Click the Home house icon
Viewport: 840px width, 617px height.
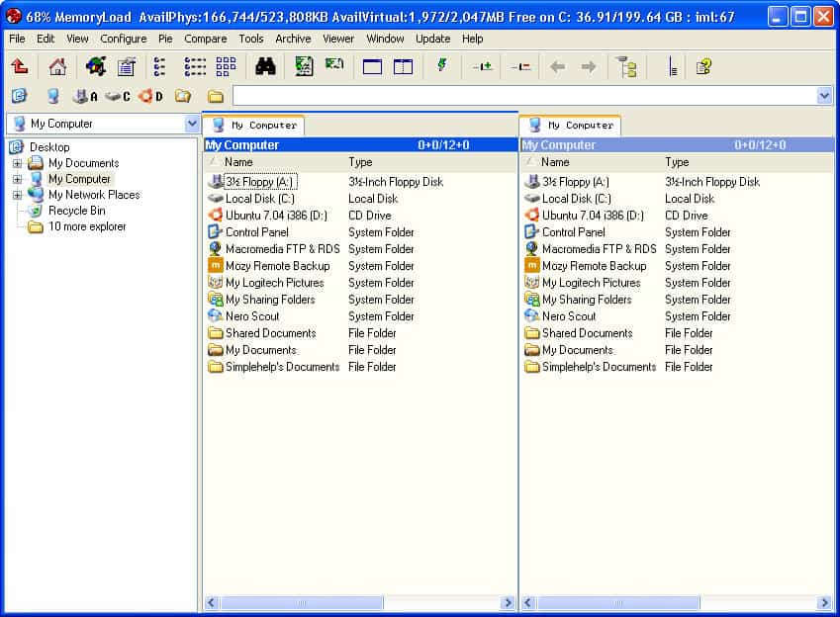pos(58,67)
